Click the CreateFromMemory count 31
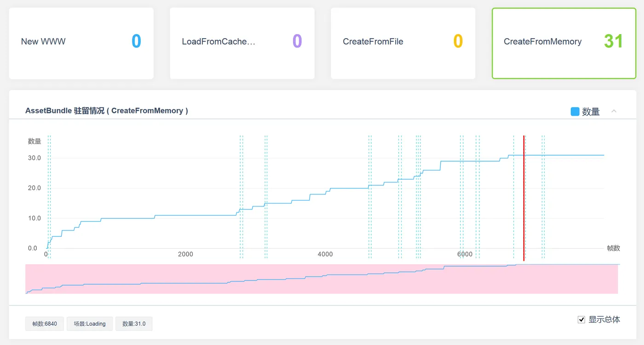 point(614,41)
